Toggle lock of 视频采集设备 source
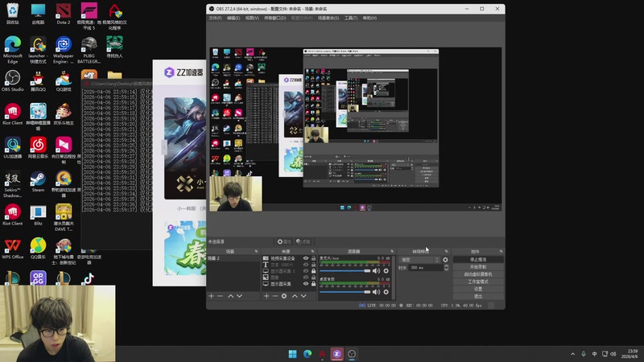This screenshot has width=644, height=362. click(x=313, y=258)
